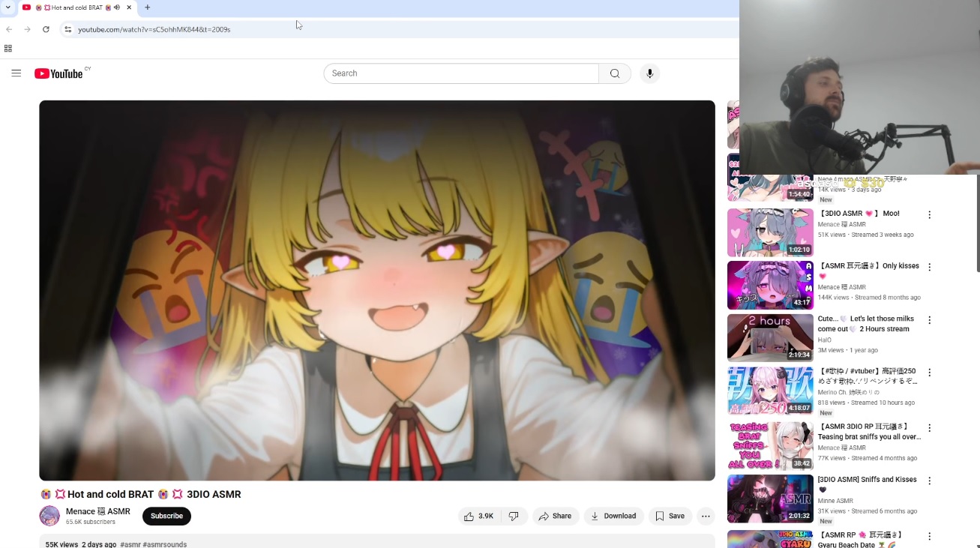
Task: Click '【3DIO ASMR 💗】Moo!' title
Action: [859, 214]
